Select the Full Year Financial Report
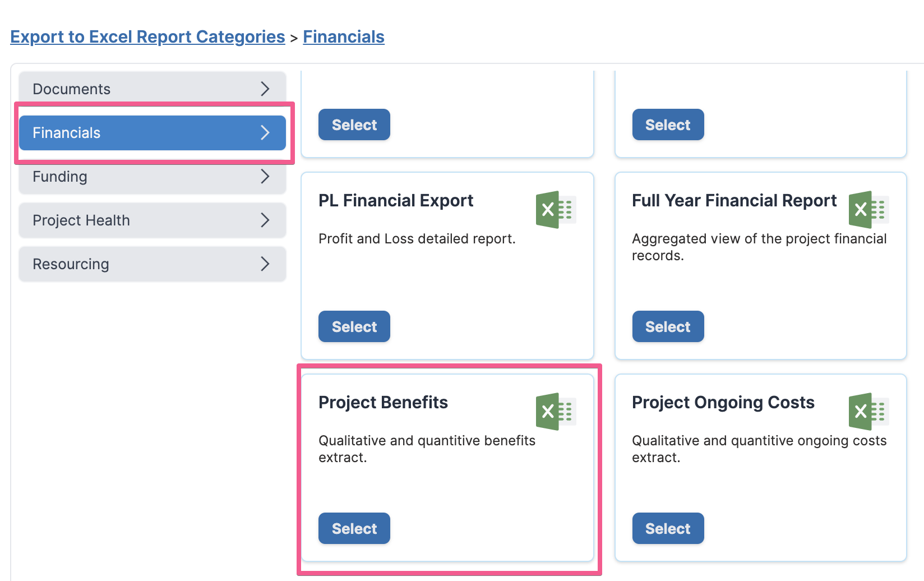The height and width of the screenshot is (581, 924). [x=668, y=326]
